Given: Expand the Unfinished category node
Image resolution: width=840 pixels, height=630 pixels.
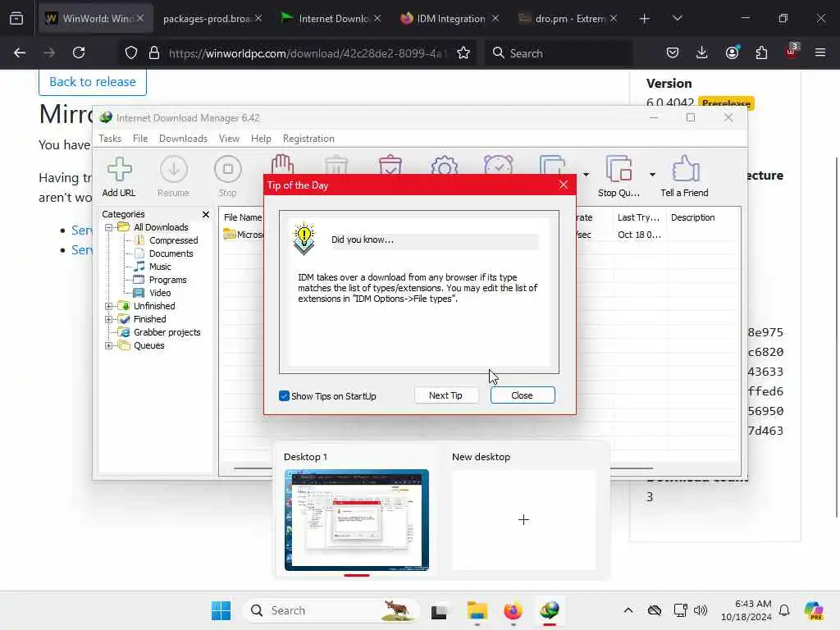Looking at the screenshot, I should 109,306.
